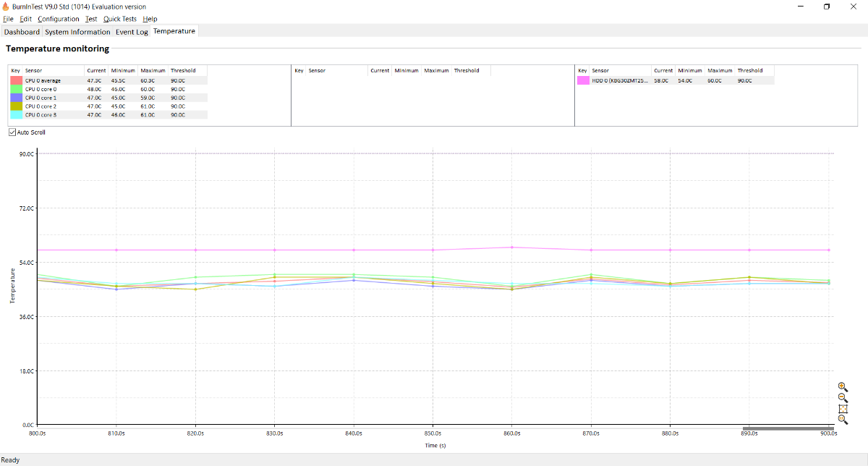
Task: Switch to the Dashboard tab
Action: tap(22, 32)
